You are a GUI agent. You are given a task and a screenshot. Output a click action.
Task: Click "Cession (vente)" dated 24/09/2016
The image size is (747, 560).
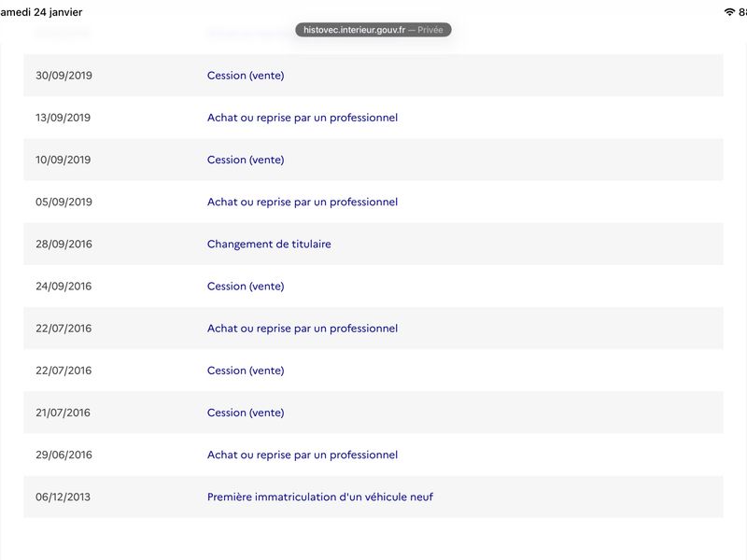(x=246, y=287)
